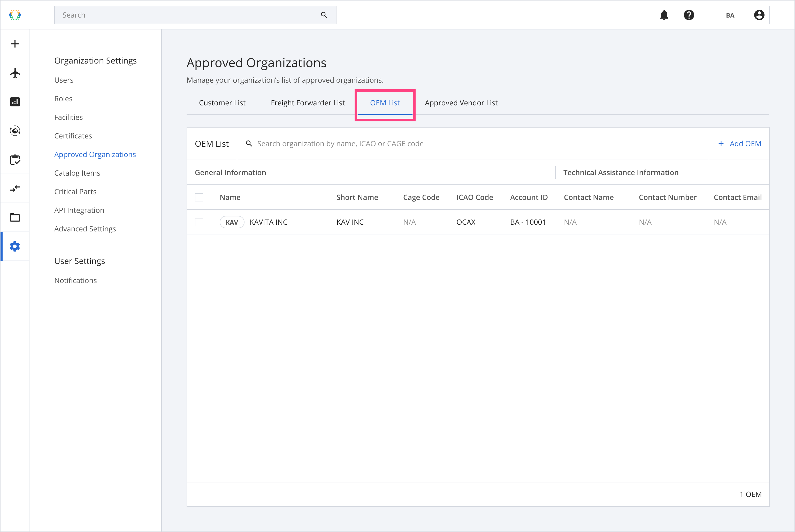Switch to Freight Forwarder List tab
Viewport: 795px width, 532px height.
308,103
